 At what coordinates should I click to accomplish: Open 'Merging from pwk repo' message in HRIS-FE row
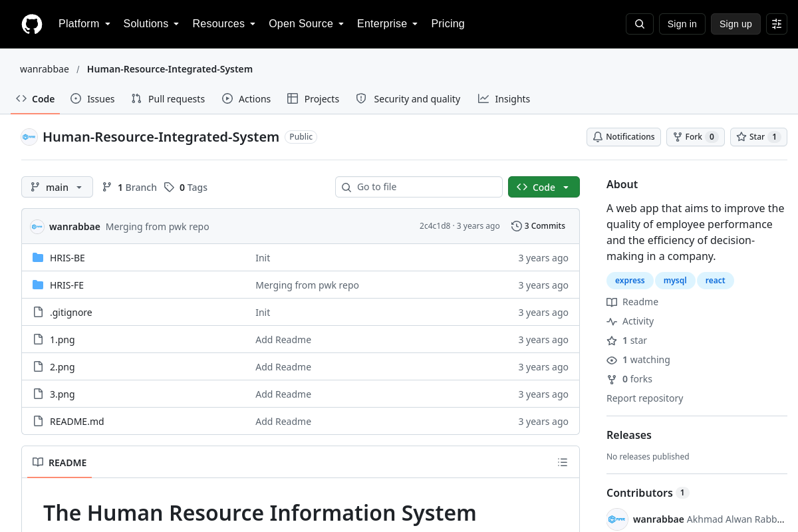tap(307, 285)
